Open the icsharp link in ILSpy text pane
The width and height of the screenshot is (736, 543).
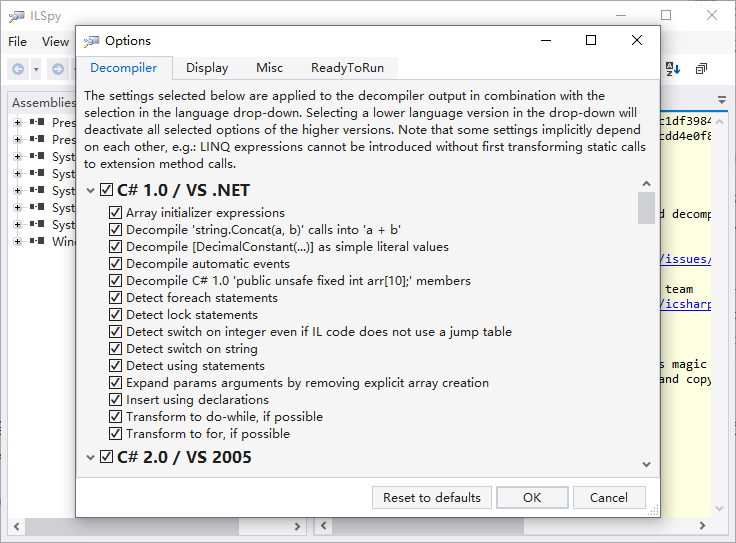click(685, 304)
